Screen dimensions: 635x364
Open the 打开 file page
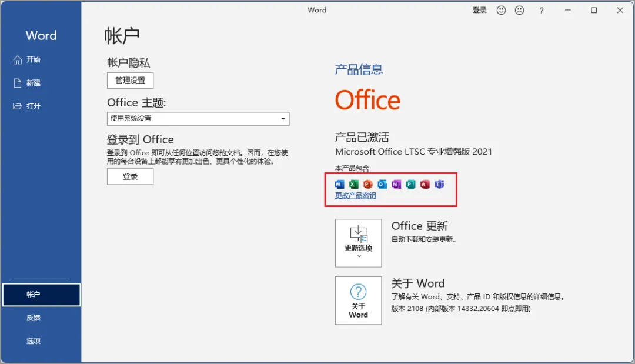(x=41, y=106)
